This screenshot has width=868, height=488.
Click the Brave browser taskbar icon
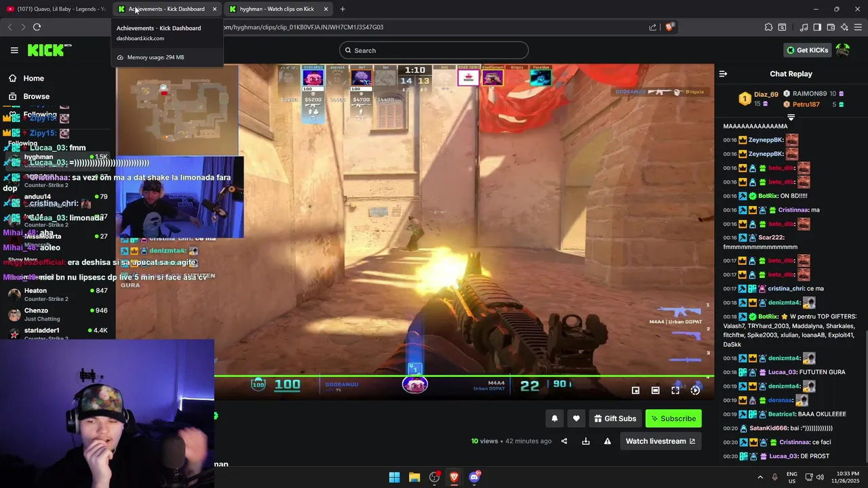click(x=454, y=477)
